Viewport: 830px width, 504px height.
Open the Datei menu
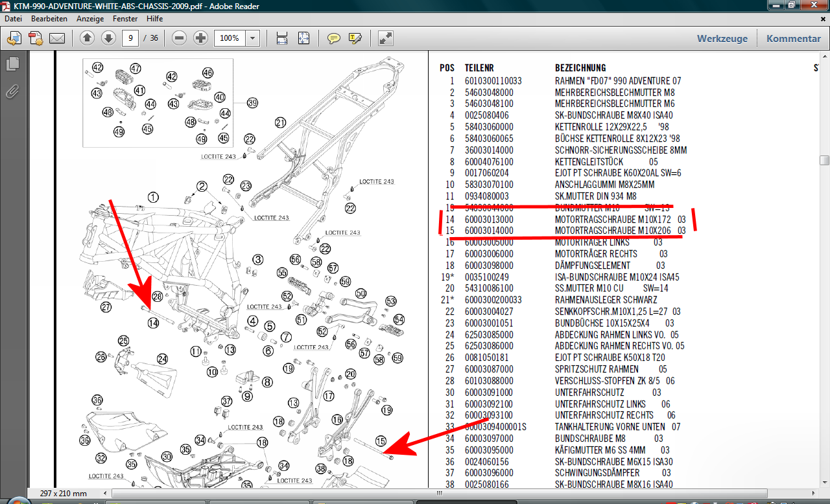(14, 19)
